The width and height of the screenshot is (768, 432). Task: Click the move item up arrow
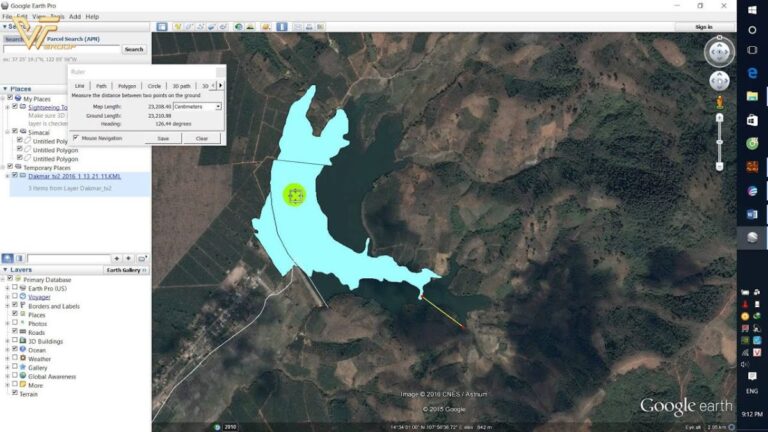[117, 258]
